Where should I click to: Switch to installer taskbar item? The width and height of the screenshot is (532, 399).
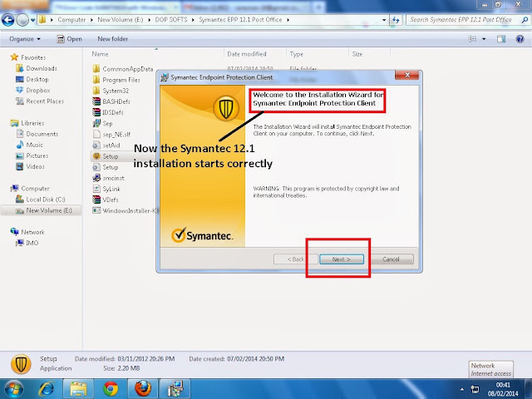pyautogui.click(x=175, y=389)
